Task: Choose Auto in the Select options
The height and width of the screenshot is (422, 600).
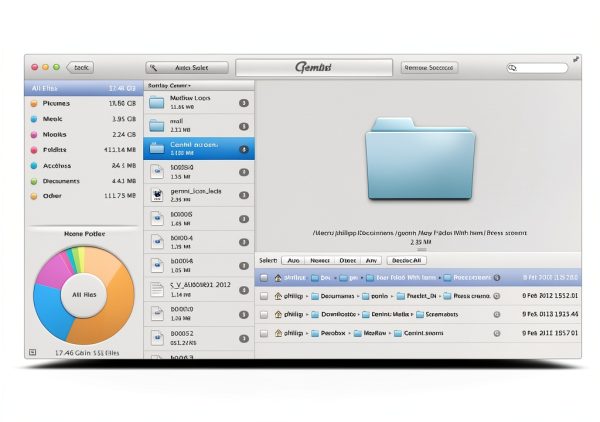Action: pos(293,261)
